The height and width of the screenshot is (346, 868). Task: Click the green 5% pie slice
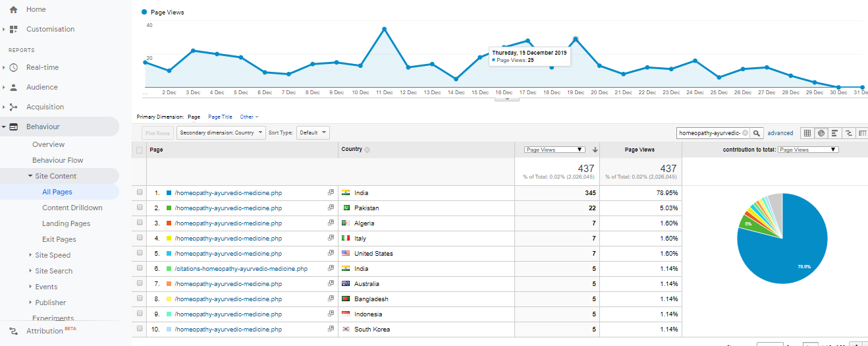(749, 224)
